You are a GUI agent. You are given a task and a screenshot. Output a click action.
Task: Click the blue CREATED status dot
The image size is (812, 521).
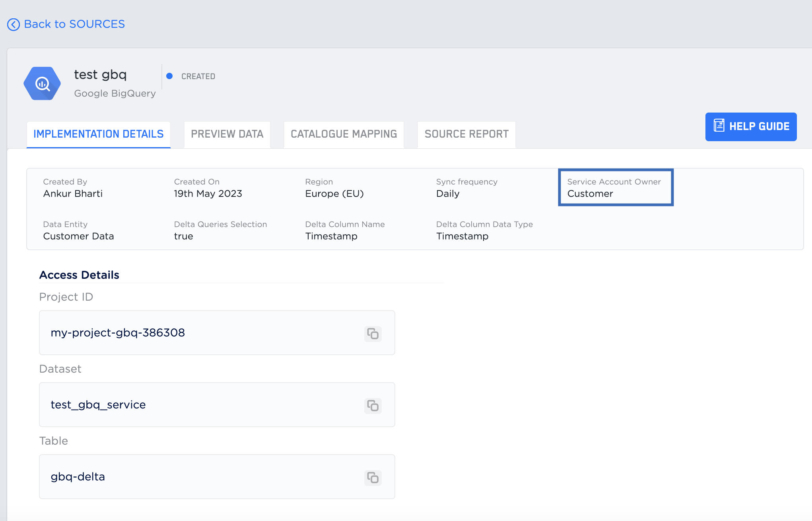tap(169, 76)
